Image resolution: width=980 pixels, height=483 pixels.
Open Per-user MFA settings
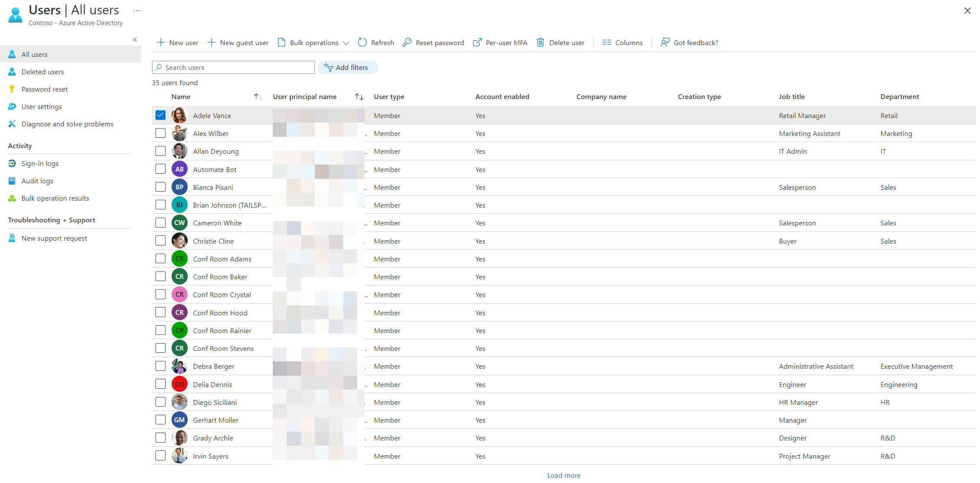point(477,42)
